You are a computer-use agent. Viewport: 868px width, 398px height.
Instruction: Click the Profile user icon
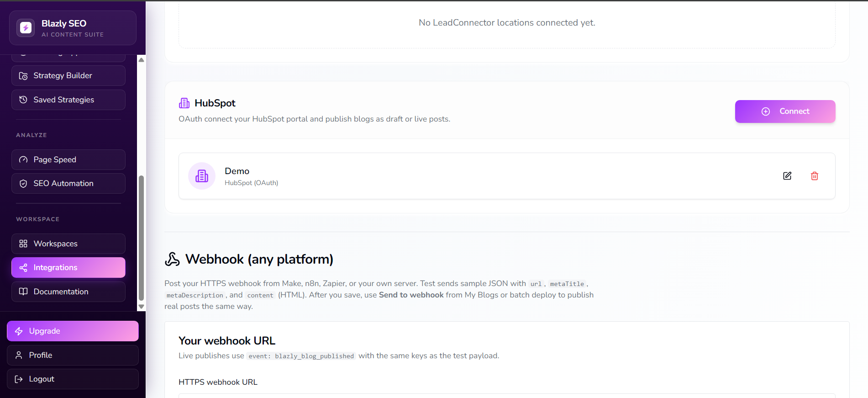tap(19, 355)
